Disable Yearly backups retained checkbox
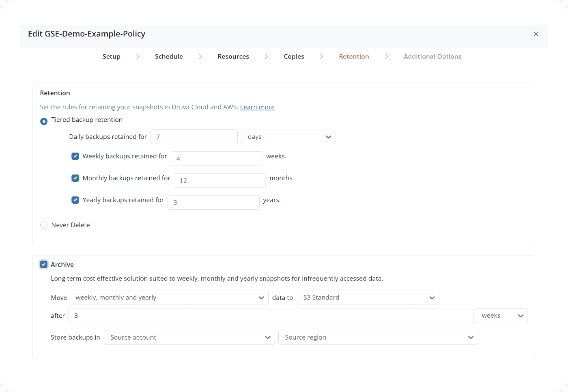The image size is (568, 392). click(x=75, y=200)
